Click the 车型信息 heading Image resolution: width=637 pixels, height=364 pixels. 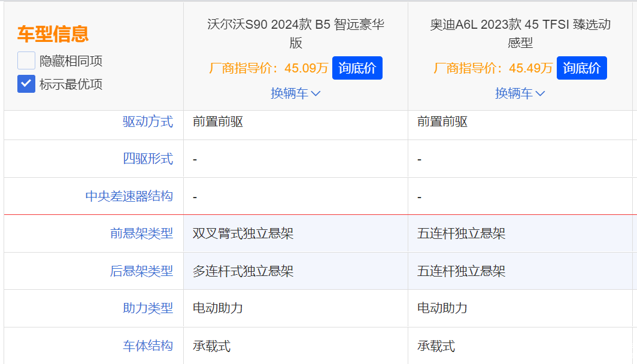53,34
